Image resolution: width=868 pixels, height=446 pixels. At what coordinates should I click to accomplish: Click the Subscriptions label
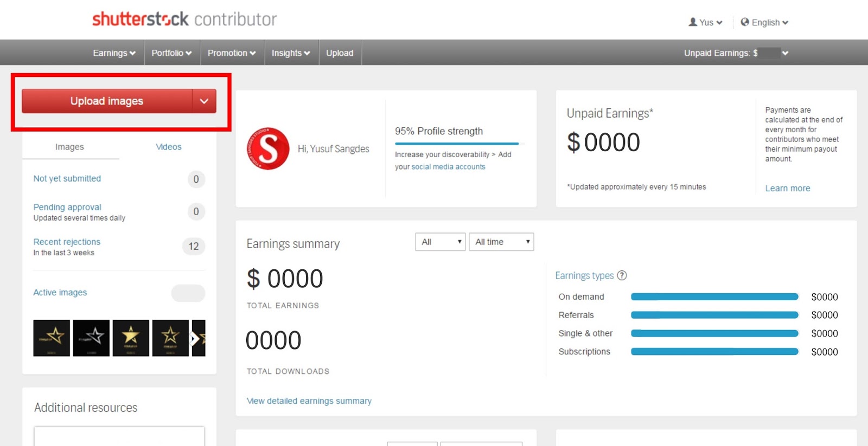[584, 352]
